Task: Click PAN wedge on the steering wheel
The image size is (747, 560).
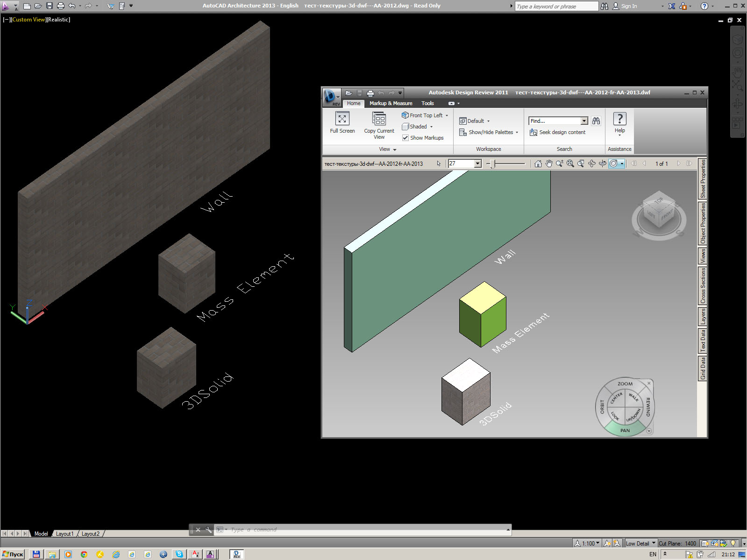Action: tap(625, 429)
